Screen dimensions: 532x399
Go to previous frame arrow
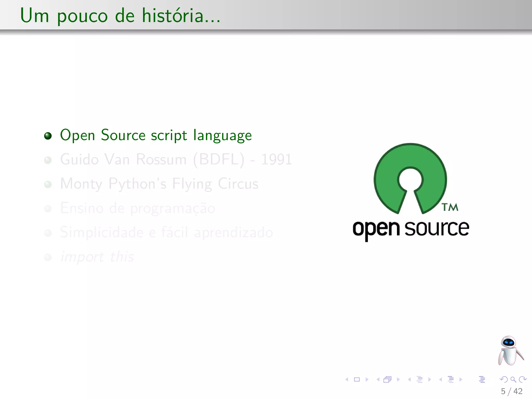pos(378,380)
